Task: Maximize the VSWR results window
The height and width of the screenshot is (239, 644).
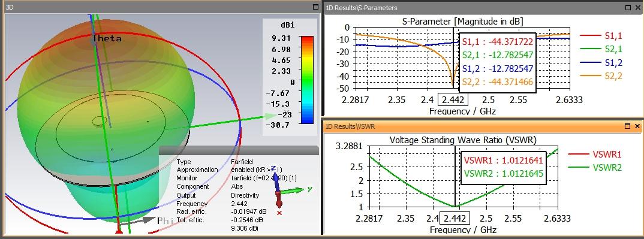Action: (x=628, y=126)
